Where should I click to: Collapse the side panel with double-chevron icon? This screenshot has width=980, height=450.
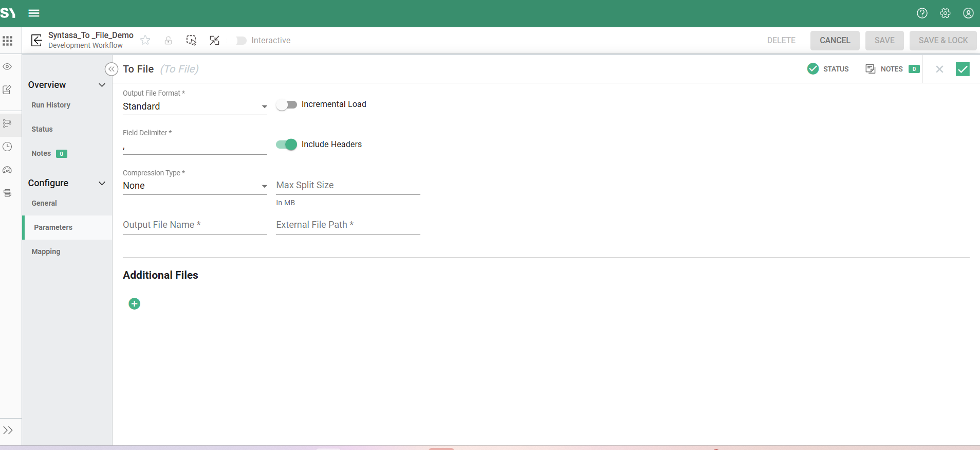(112, 69)
